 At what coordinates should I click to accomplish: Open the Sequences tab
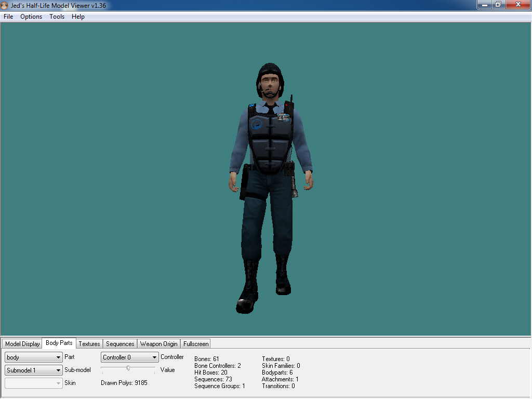120,344
